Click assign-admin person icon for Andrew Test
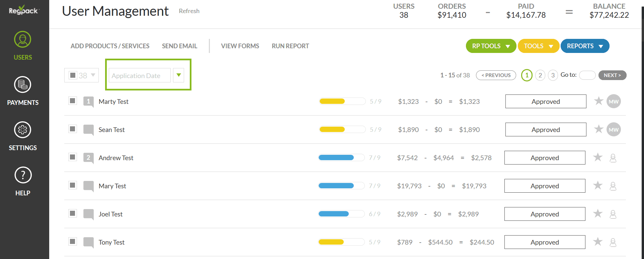The width and height of the screenshot is (644, 259). [x=613, y=158]
